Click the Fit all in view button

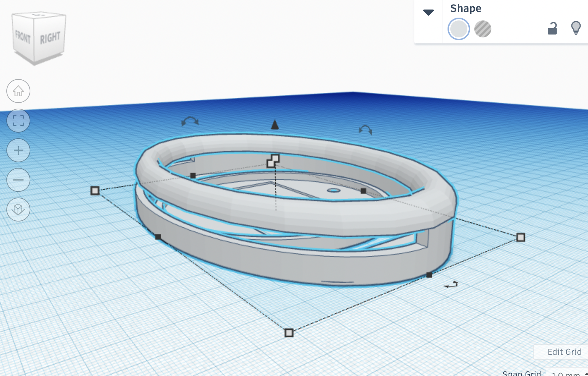18,121
